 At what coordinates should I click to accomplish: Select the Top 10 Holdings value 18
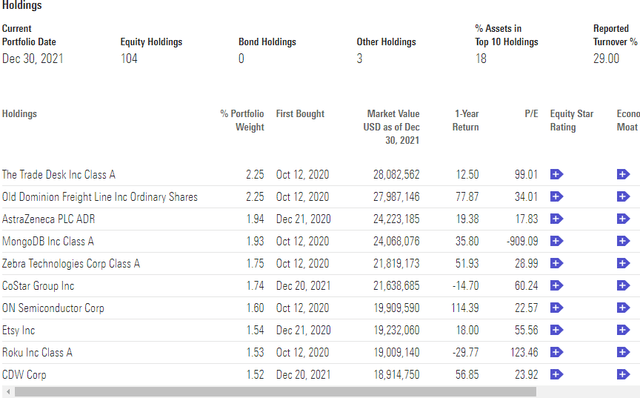click(481, 59)
